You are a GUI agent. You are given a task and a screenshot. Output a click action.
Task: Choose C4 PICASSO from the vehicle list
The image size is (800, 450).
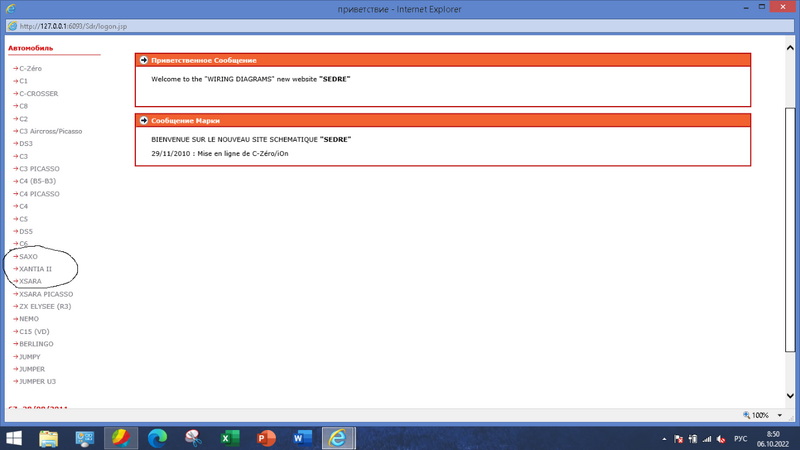click(x=39, y=194)
